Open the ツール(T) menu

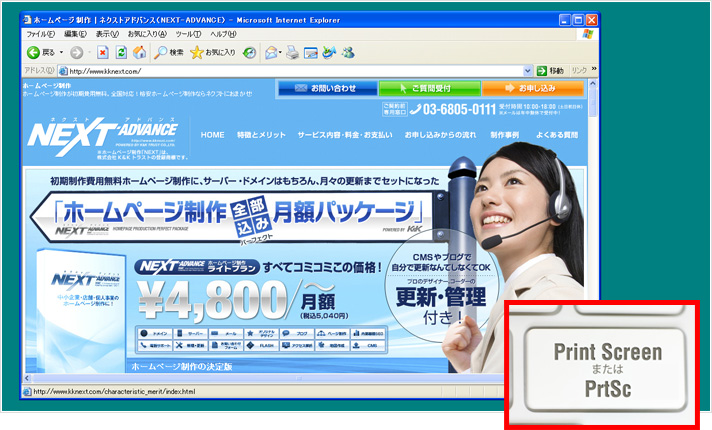coord(188,34)
